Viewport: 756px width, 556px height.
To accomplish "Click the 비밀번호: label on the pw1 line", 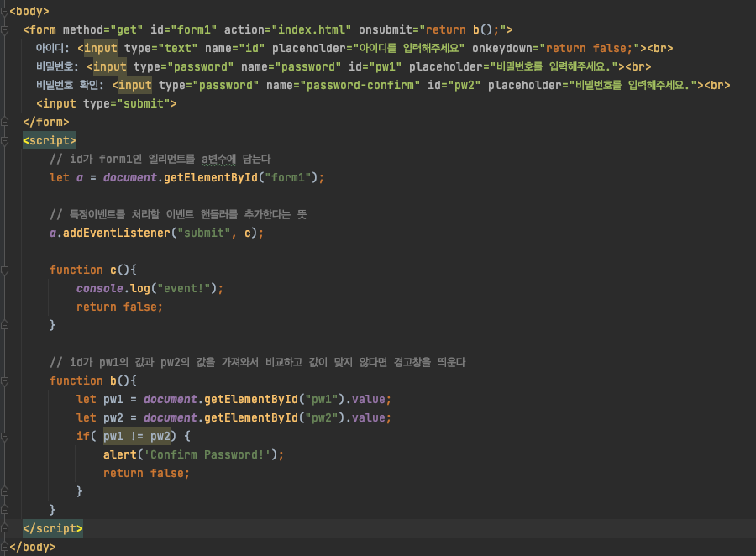I will click(x=57, y=66).
